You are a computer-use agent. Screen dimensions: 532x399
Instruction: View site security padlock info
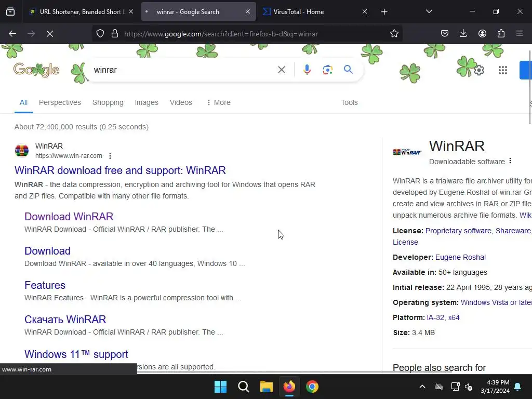point(115,34)
